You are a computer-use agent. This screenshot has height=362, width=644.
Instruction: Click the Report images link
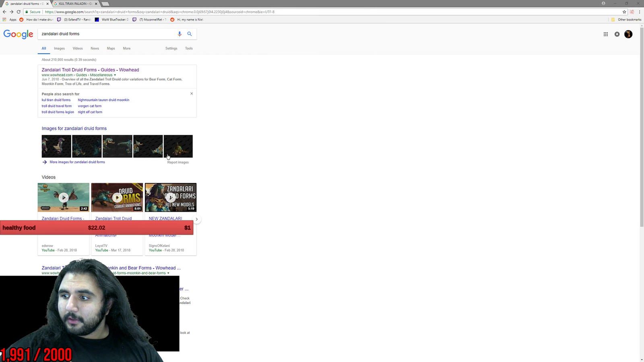coord(178,162)
